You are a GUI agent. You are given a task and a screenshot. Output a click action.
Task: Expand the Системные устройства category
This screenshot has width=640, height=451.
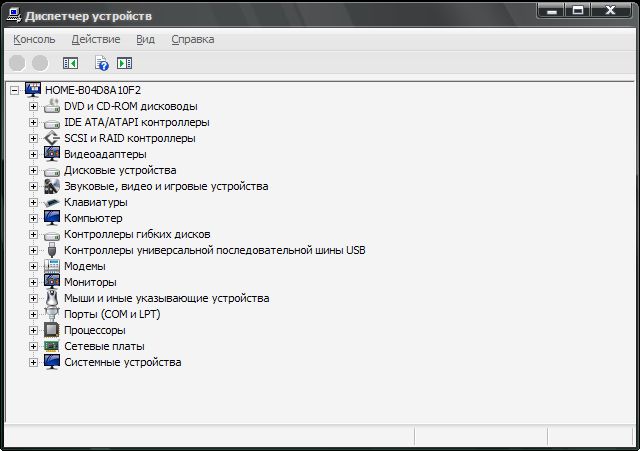[33, 362]
